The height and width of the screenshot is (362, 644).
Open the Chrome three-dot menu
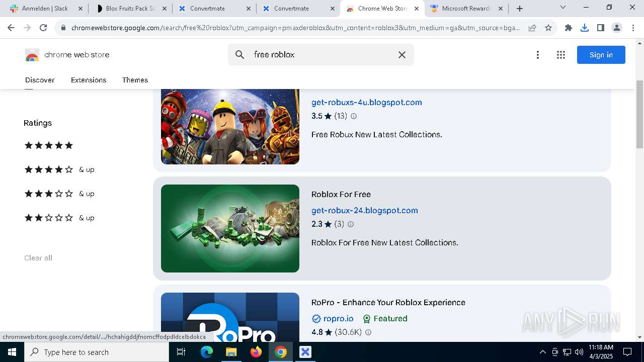pyautogui.click(x=632, y=28)
